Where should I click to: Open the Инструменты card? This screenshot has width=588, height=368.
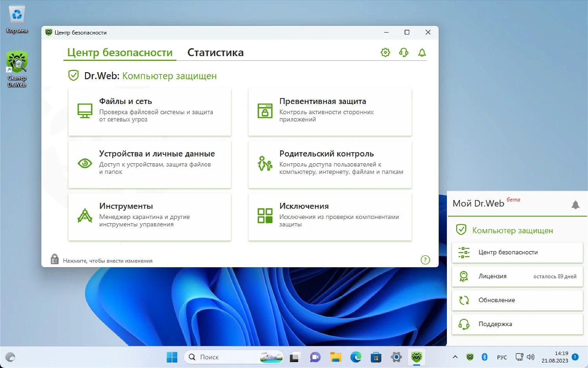tap(150, 217)
